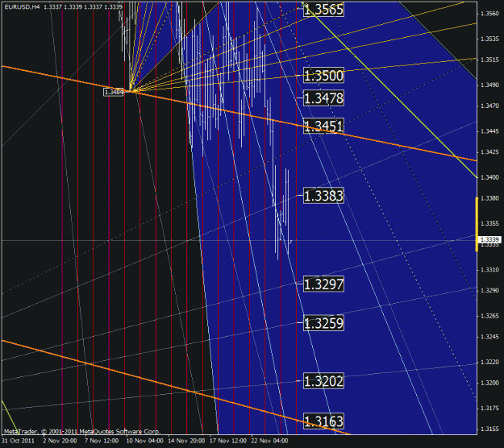Click the 1.3515 price scale value
Image resolution: width=504 pixels, height=448 pixels.
pos(489,60)
